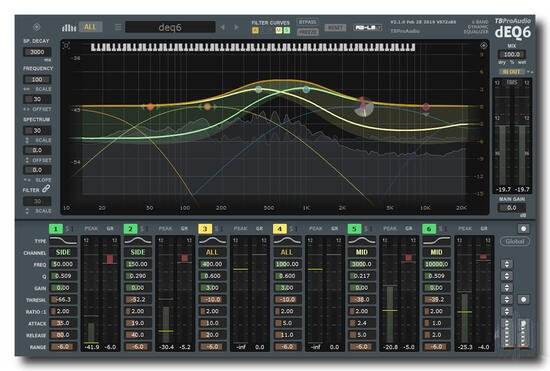Click the upper round dot button beside band 6
The height and width of the screenshot is (371, 550).
click(x=523, y=229)
